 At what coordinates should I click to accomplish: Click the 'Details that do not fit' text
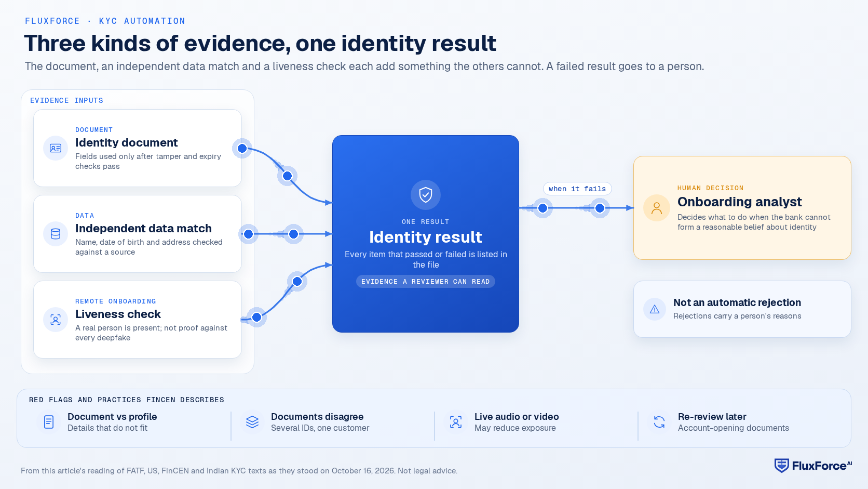(107, 428)
